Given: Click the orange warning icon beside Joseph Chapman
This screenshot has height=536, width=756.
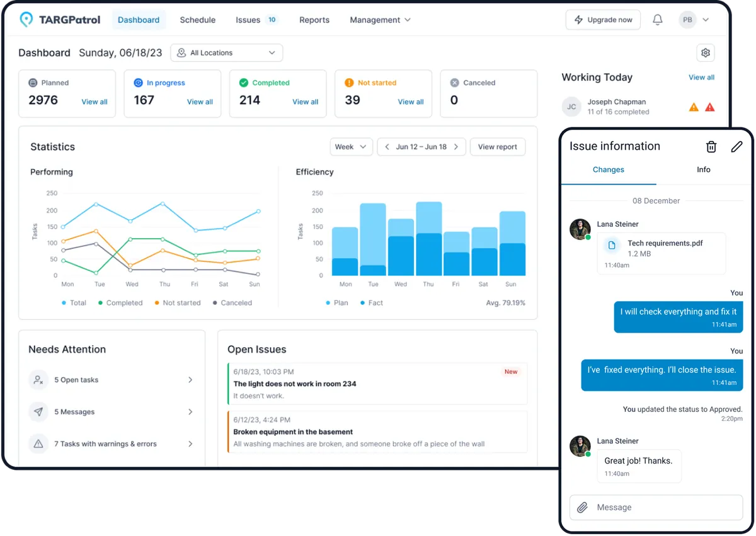Looking at the screenshot, I should (694, 106).
